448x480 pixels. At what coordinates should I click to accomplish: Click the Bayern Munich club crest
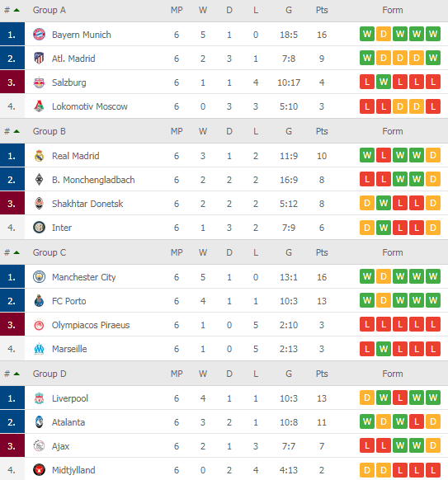point(40,35)
